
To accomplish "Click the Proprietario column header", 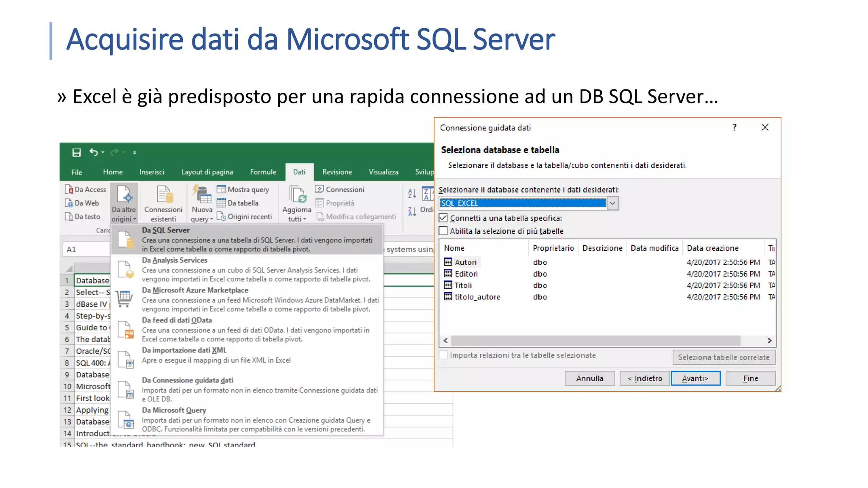I will pyautogui.click(x=554, y=248).
